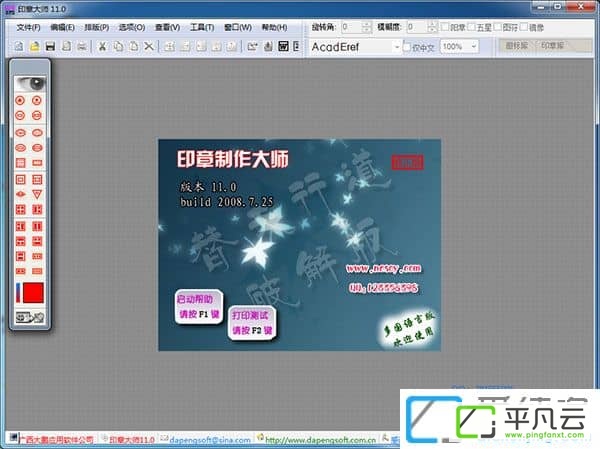Image resolution: width=600 pixels, height=449 pixels.
Task: Open the 帮助(H) menu
Action: tap(274, 28)
